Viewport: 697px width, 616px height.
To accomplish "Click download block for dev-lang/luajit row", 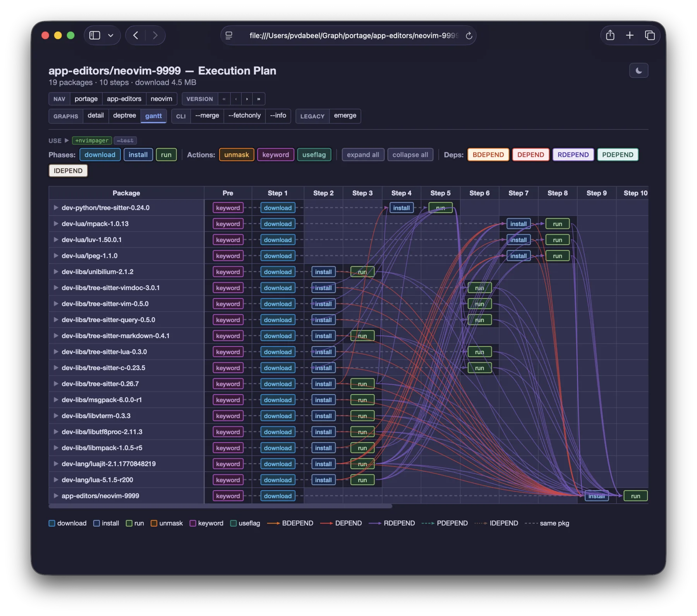I will [x=278, y=464].
